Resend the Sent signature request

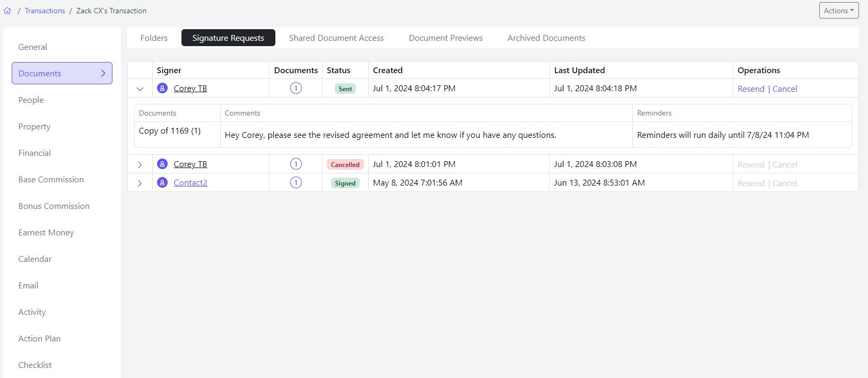coord(751,89)
